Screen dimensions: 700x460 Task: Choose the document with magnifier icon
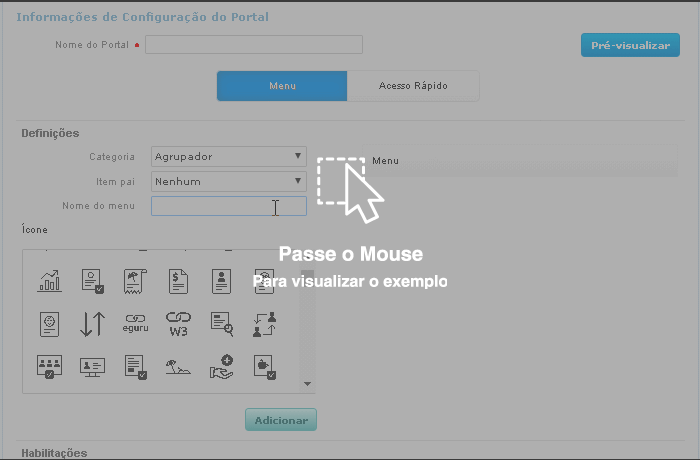(x=221, y=324)
